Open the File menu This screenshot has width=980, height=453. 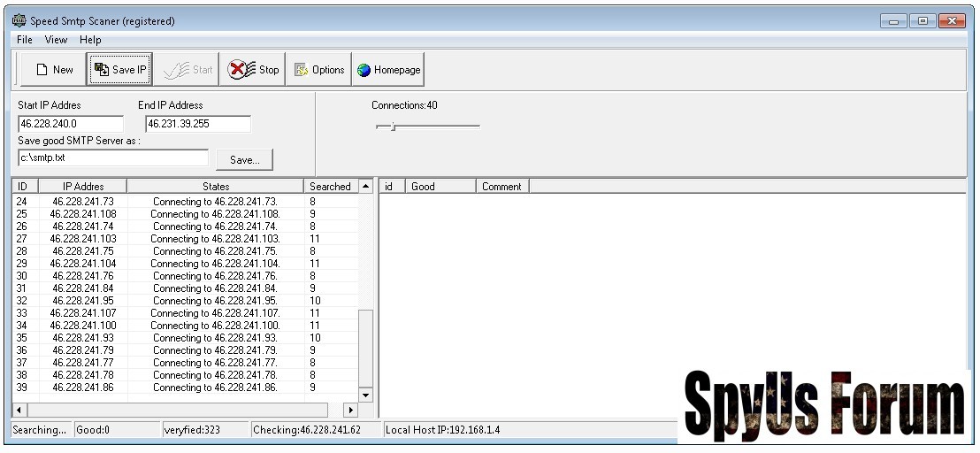[25, 40]
